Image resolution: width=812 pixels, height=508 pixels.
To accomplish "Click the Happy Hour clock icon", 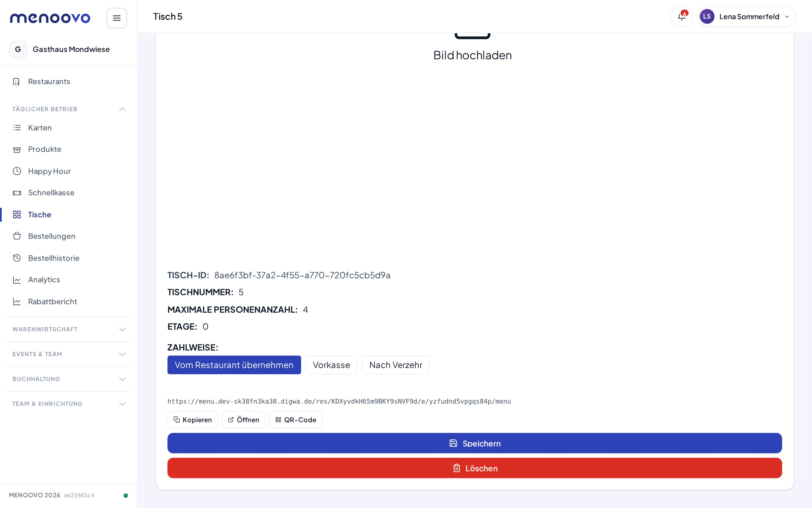I will (x=17, y=171).
